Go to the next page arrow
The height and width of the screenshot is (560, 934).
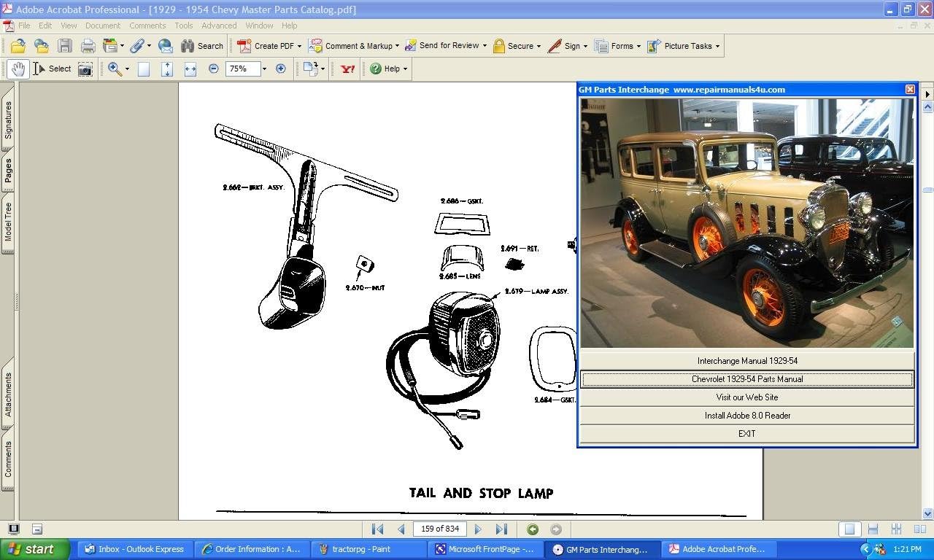478,529
